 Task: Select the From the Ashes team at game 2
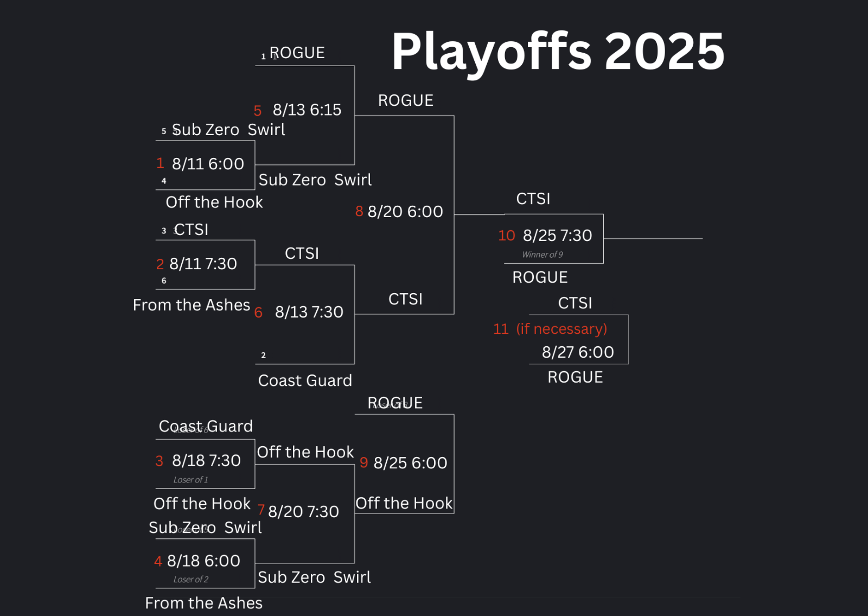[x=191, y=305]
